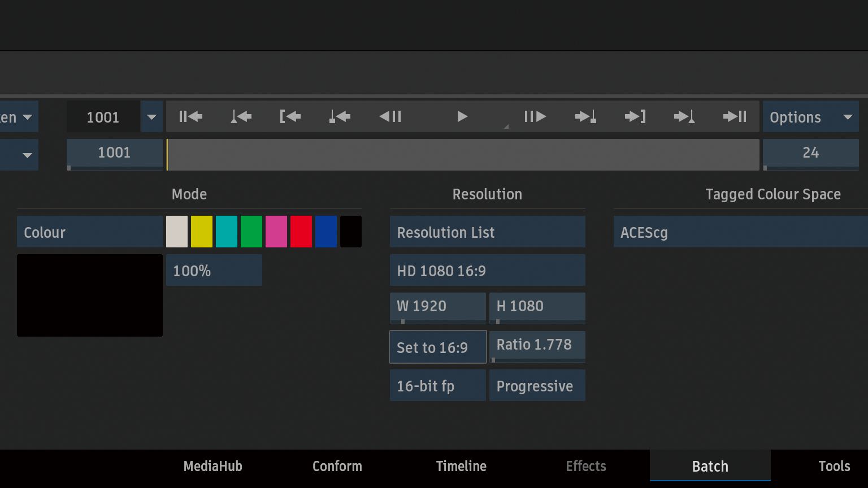Click the back arrow with the triangle marker
868x488 pixels.
click(241, 116)
